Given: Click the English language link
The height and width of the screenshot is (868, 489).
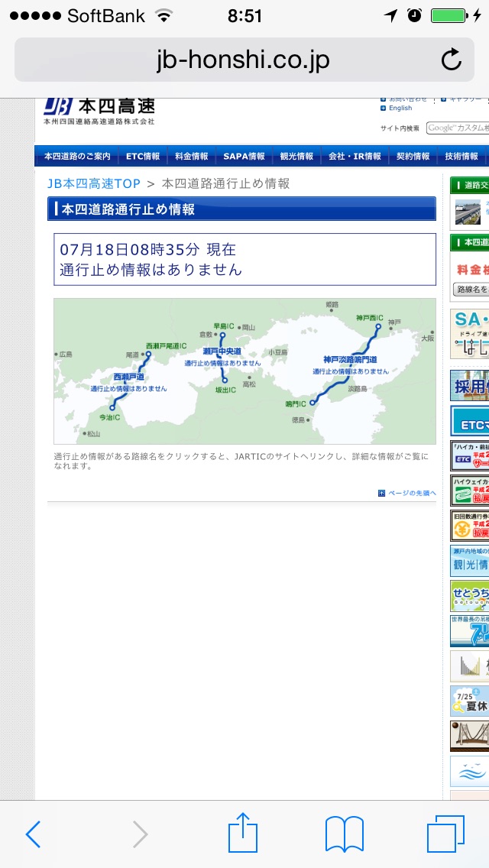Looking at the screenshot, I should (400, 108).
